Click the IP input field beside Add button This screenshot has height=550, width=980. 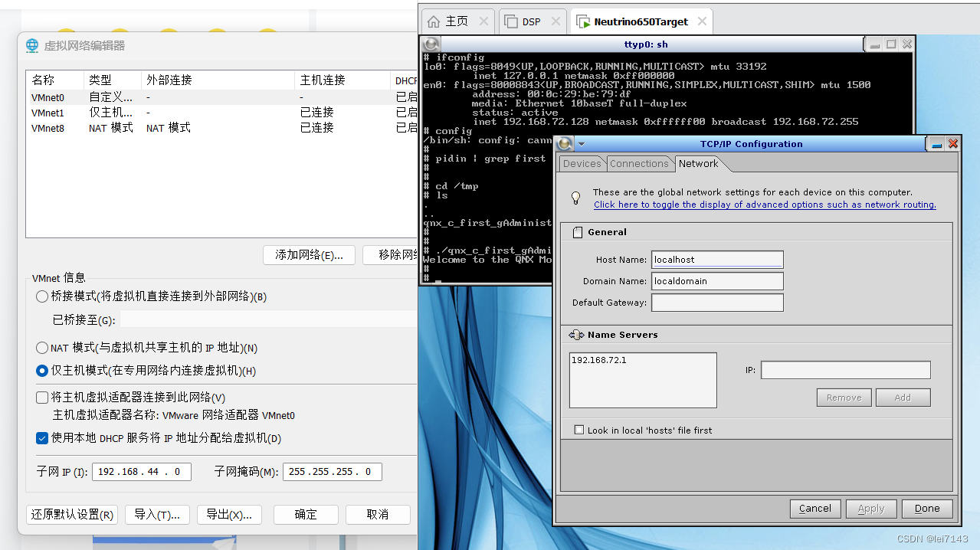[x=845, y=369]
